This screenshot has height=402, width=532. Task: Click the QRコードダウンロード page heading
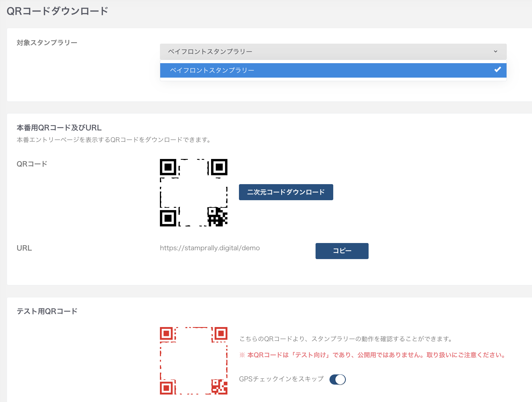(x=57, y=11)
